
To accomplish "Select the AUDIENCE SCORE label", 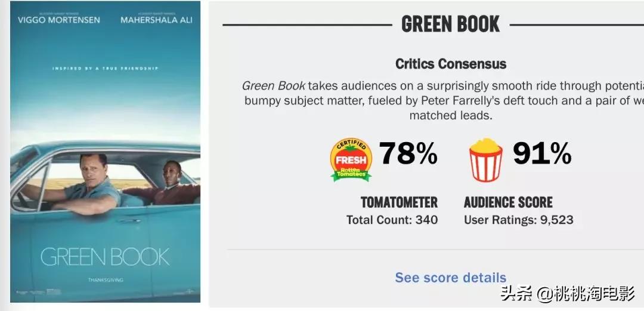I will [x=508, y=202].
